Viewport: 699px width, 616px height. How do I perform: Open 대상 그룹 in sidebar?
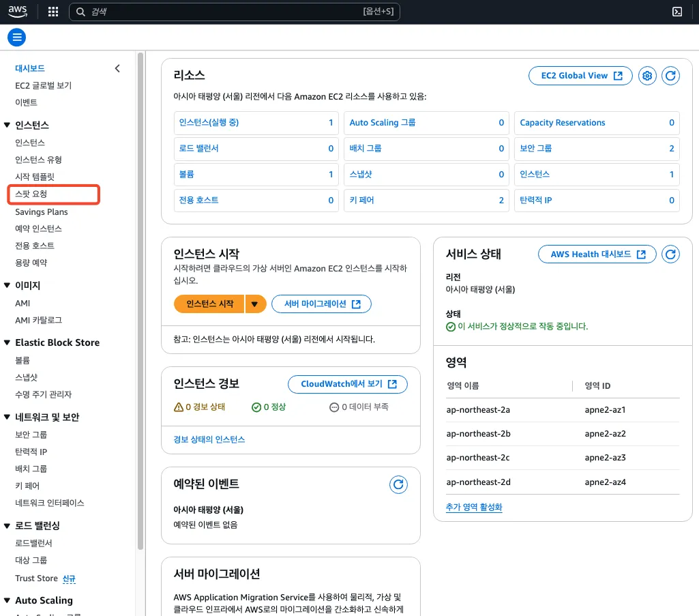(x=31, y=560)
